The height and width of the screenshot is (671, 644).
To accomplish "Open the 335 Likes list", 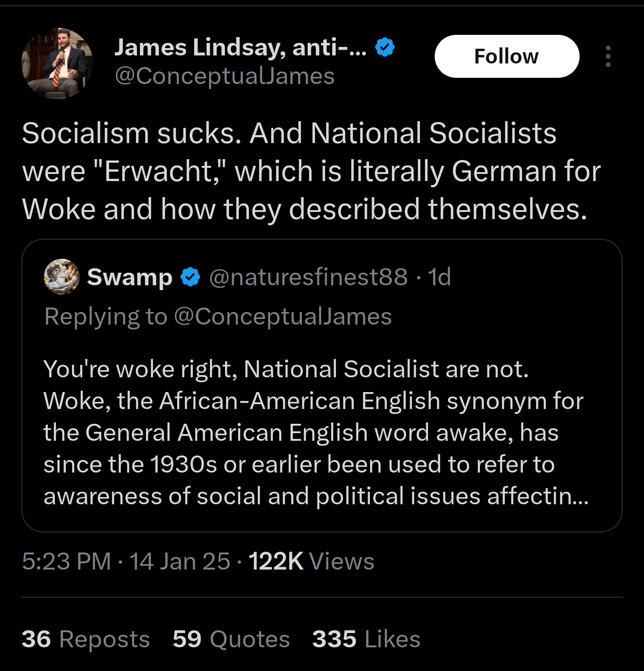I will [366, 639].
